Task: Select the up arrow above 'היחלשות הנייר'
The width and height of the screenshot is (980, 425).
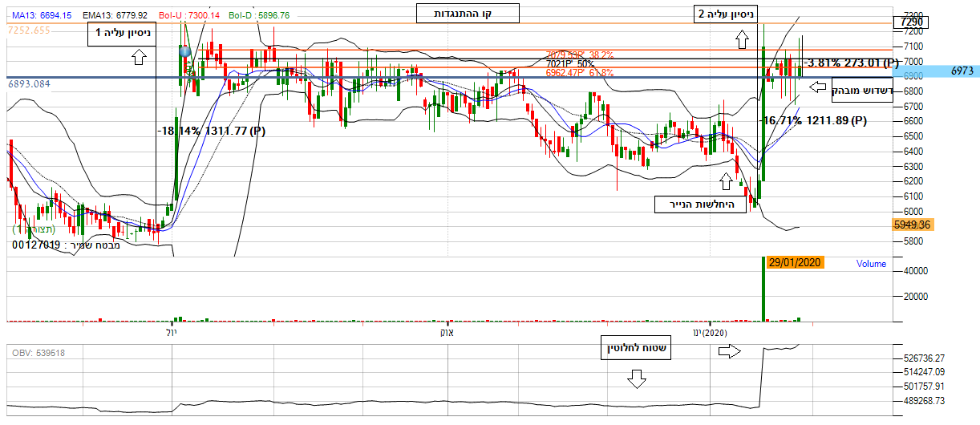Action: pyautogui.click(x=726, y=181)
